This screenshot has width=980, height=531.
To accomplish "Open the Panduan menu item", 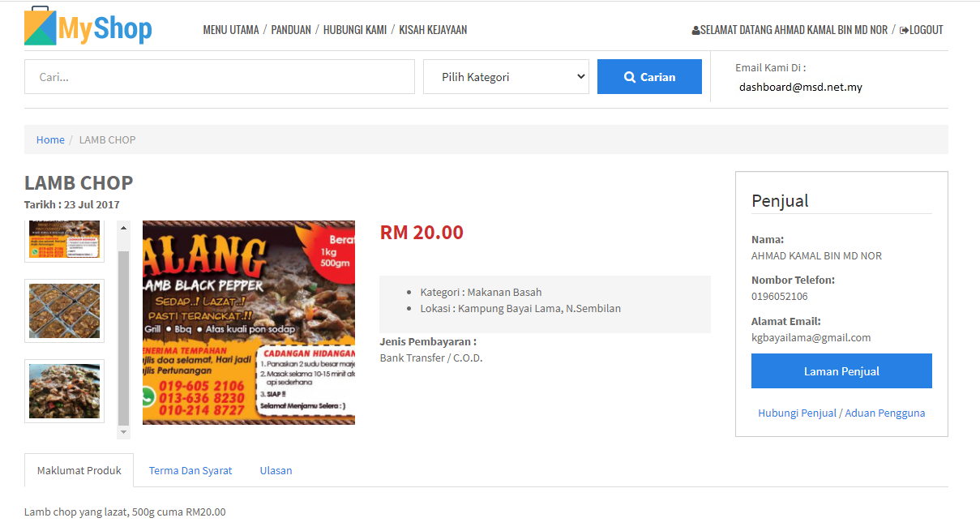I will tap(291, 30).
